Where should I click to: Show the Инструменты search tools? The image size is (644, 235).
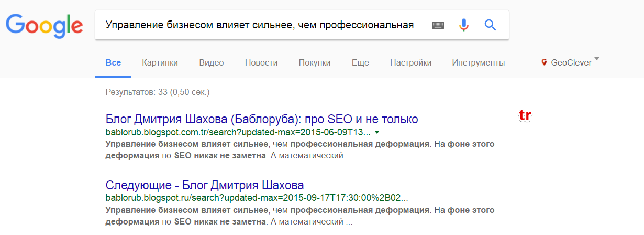(478, 63)
